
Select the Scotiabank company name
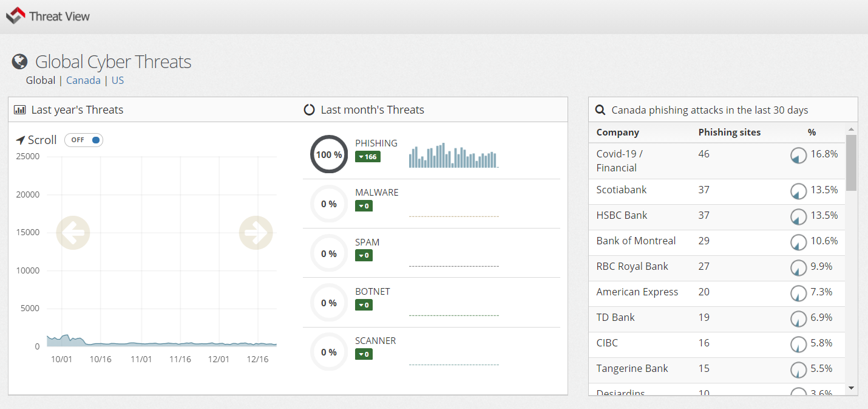pos(622,190)
